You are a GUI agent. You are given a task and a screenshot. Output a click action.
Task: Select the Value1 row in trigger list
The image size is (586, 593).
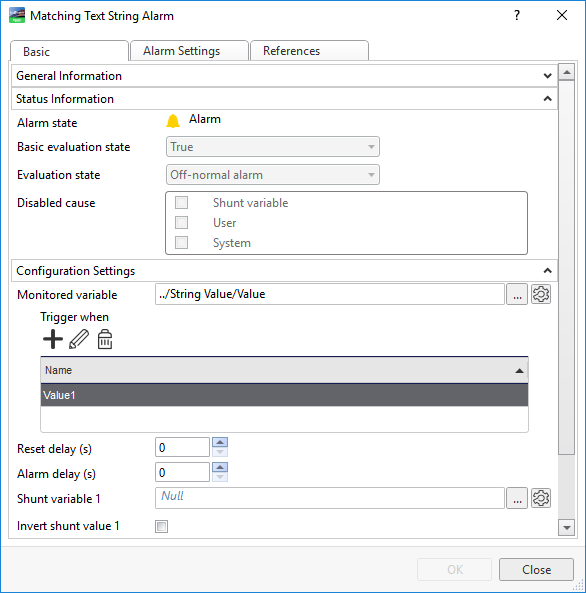(x=284, y=395)
